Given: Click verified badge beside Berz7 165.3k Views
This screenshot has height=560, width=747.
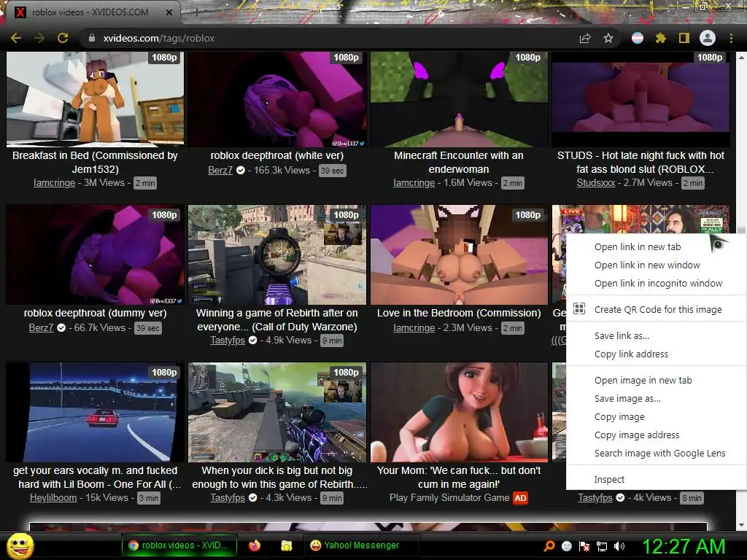Looking at the screenshot, I should [241, 170].
